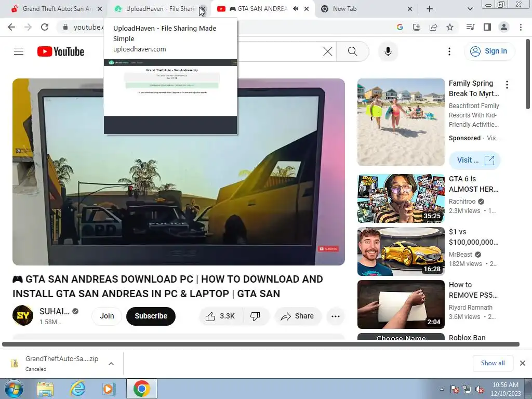This screenshot has height=399, width=532.
Task: Open Google search side icon in address bar
Action: coord(400,27)
